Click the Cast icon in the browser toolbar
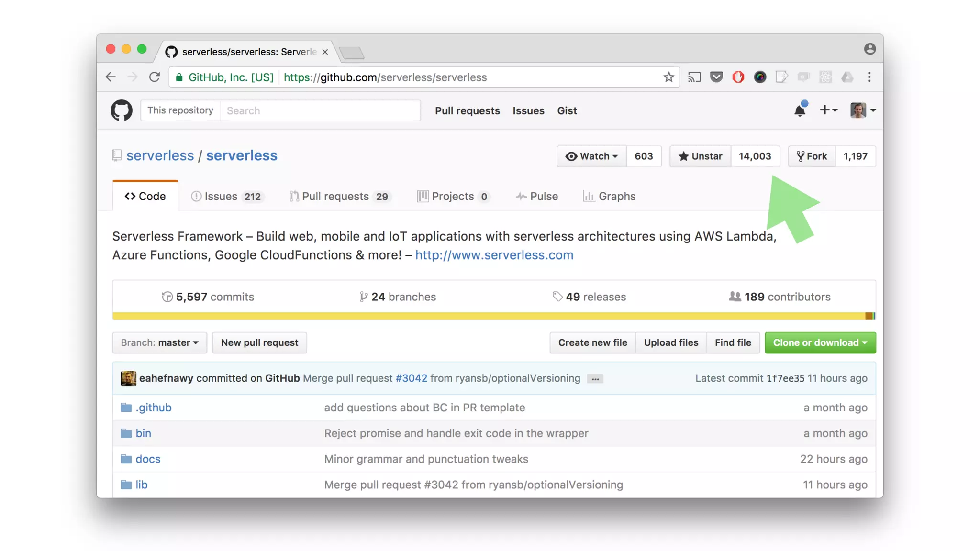The height and width of the screenshot is (551, 980). click(694, 77)
